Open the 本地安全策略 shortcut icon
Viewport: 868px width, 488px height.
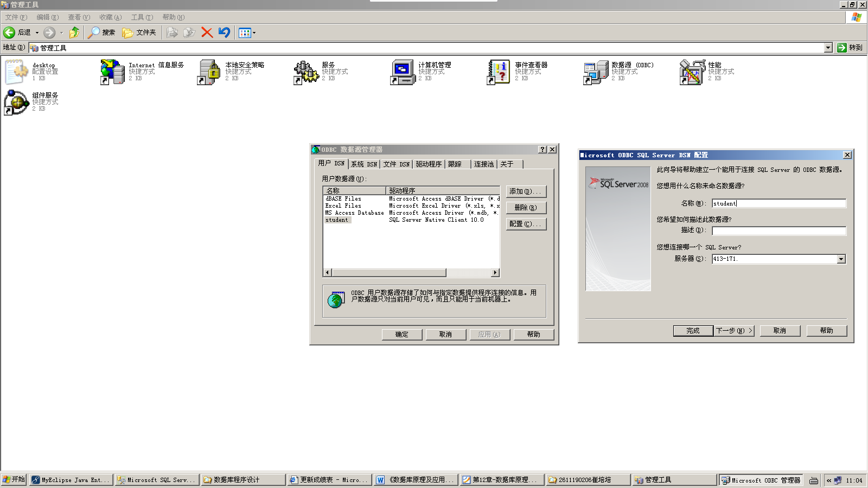(x=209, y=72)
